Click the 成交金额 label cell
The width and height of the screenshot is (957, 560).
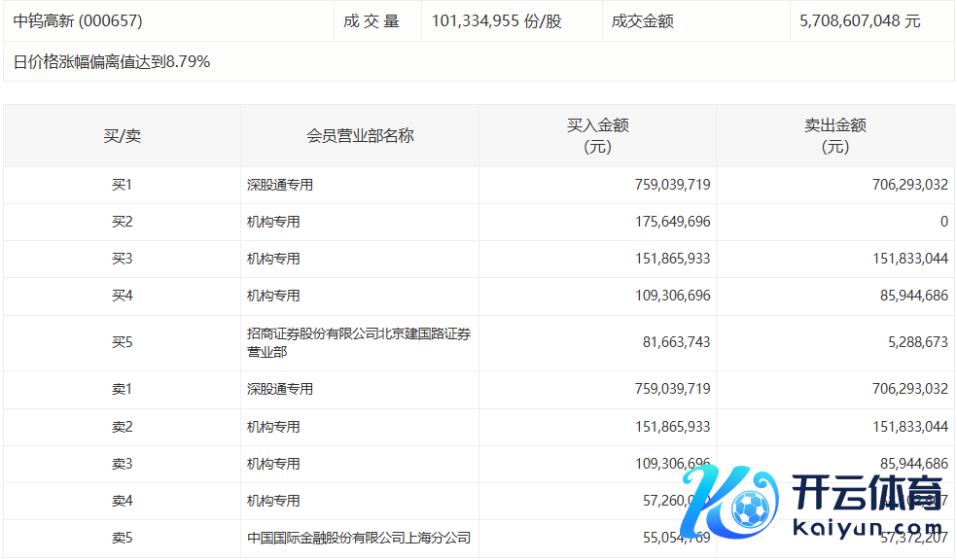point(643,20)
